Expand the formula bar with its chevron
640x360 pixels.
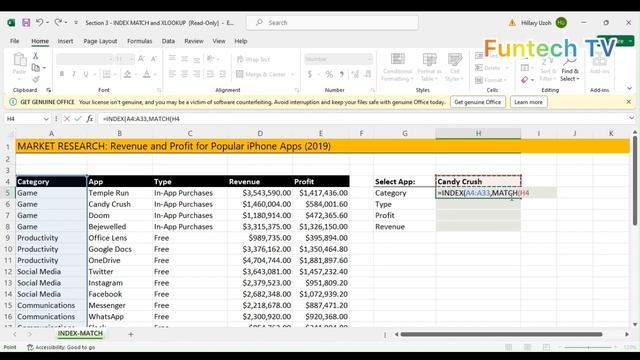click(x=631, y=118)
